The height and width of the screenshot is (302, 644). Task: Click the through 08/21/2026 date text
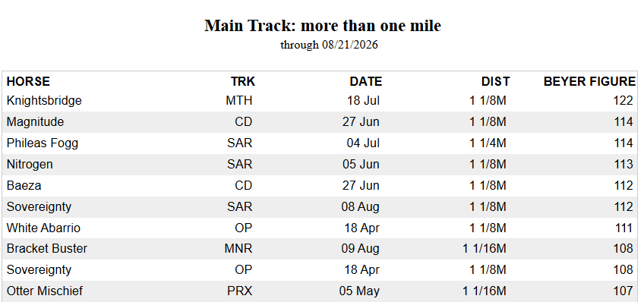pos(329,44)
